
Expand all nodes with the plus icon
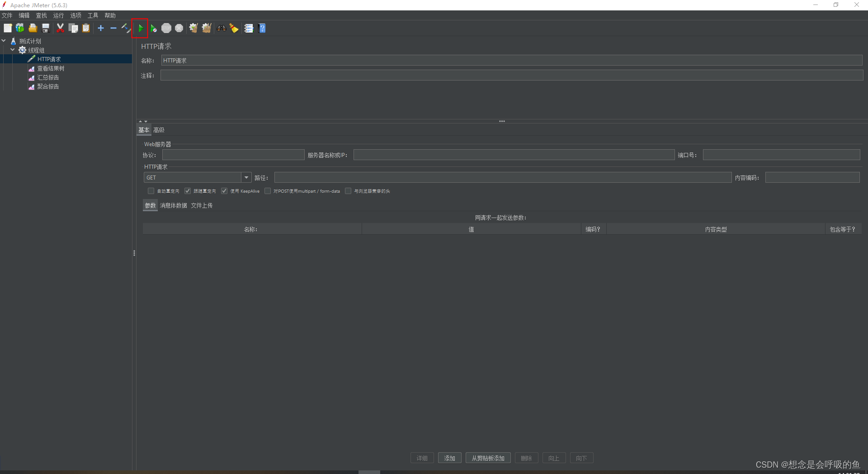(x=101, y=28)
